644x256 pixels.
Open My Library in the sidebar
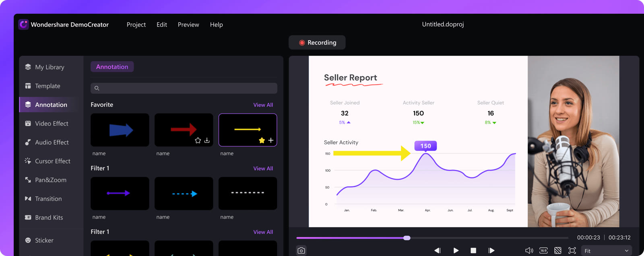50,67
